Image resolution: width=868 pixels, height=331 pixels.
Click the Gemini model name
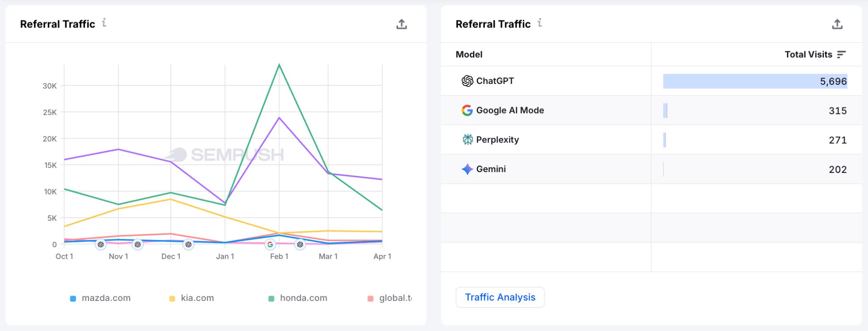pyautogui.click(x=491, y=169)
